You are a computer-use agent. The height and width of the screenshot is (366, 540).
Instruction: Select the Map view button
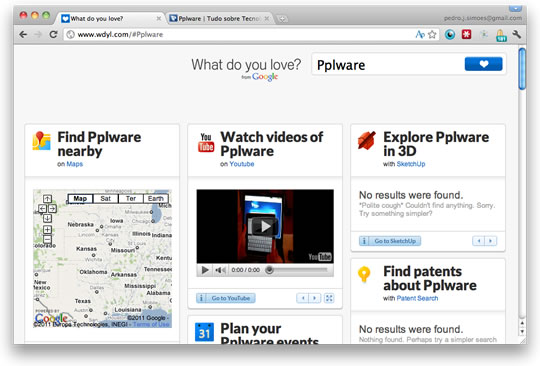pyautogui.click(x=80, y=199)
